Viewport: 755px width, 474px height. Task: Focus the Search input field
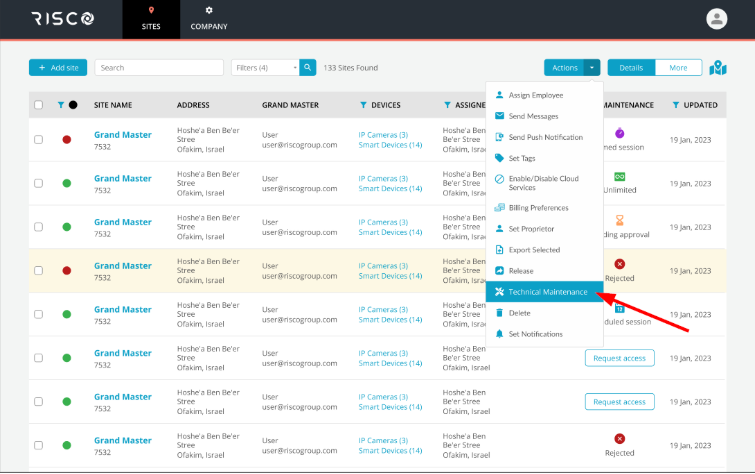[x=159, y=68]
